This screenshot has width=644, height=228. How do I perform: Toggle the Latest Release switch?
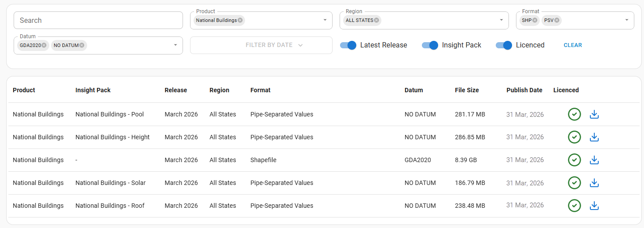coord(348,45)
